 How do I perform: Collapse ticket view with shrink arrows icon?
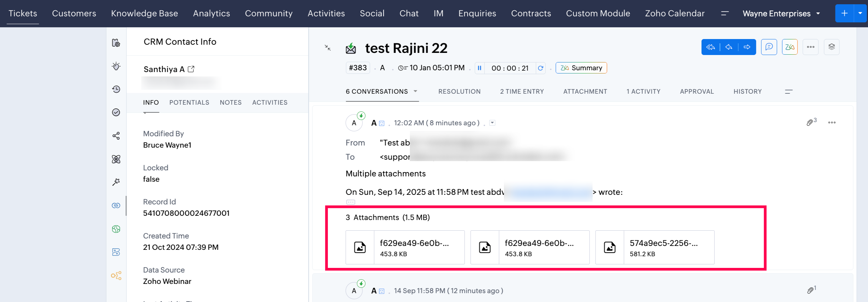pos(328,48)
